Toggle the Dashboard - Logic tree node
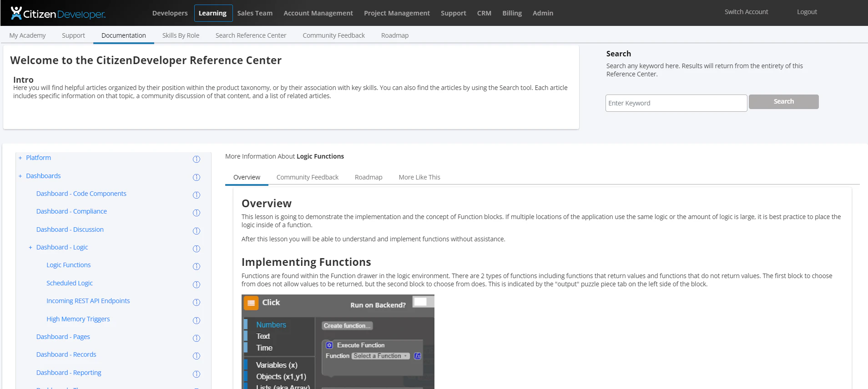This screenshot has height=389, width=868. (30, 248)
